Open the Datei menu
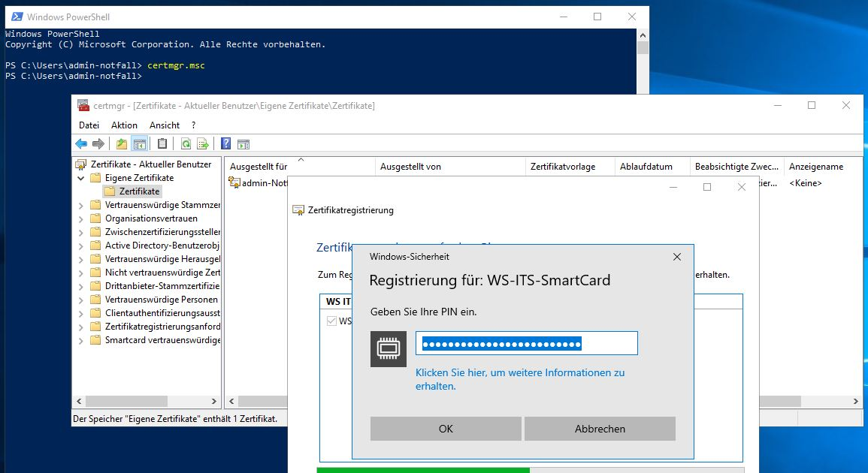Viewport: 868px width, 473px height. (89, 125)
